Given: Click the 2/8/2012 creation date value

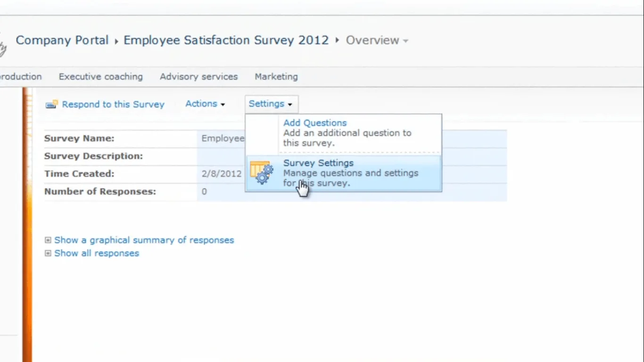Looking at the screenshot, I should click(x=222, y=174).
